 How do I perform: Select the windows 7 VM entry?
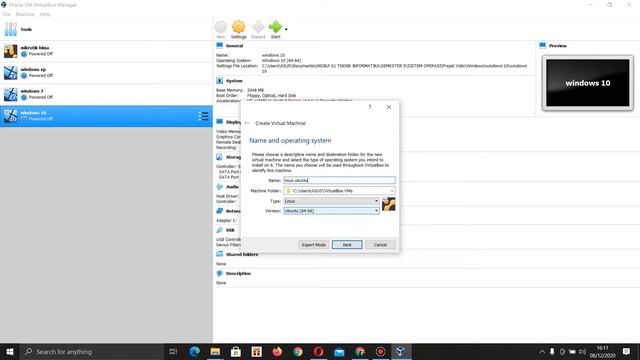tap(106, 94)
